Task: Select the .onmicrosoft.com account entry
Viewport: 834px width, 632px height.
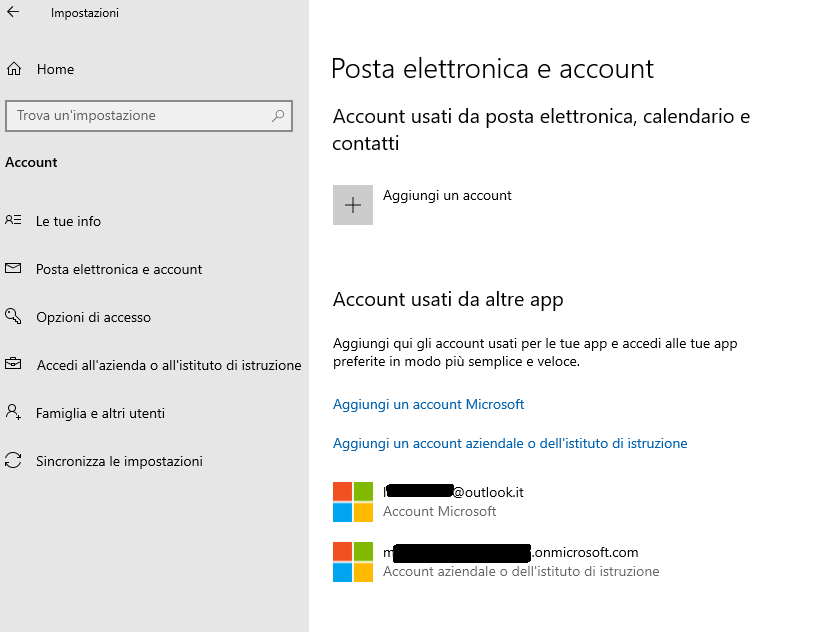Action: tap(496, 562)
